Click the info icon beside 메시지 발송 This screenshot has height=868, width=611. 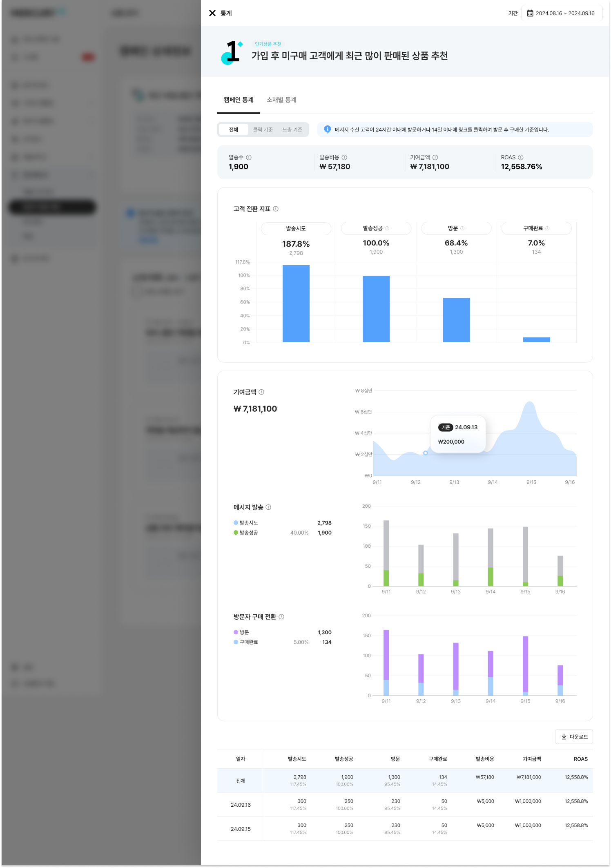click(x=268, y=507)
